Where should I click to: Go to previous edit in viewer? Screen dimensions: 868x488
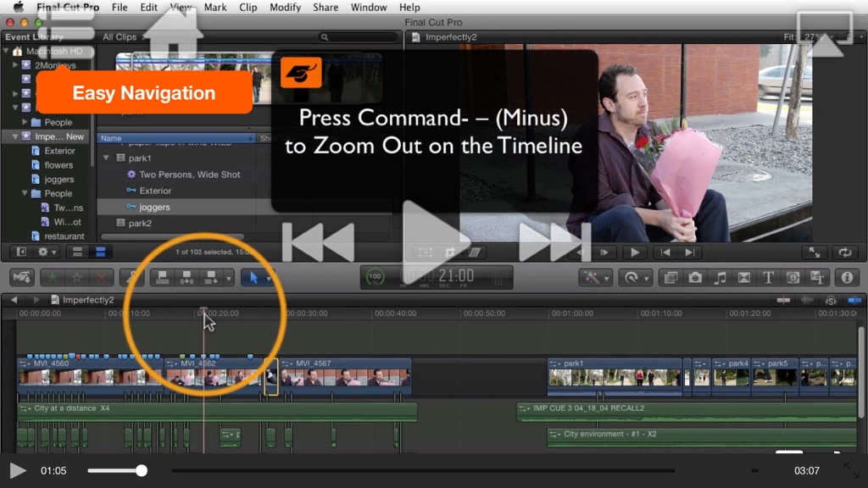(x=665, y=252)
